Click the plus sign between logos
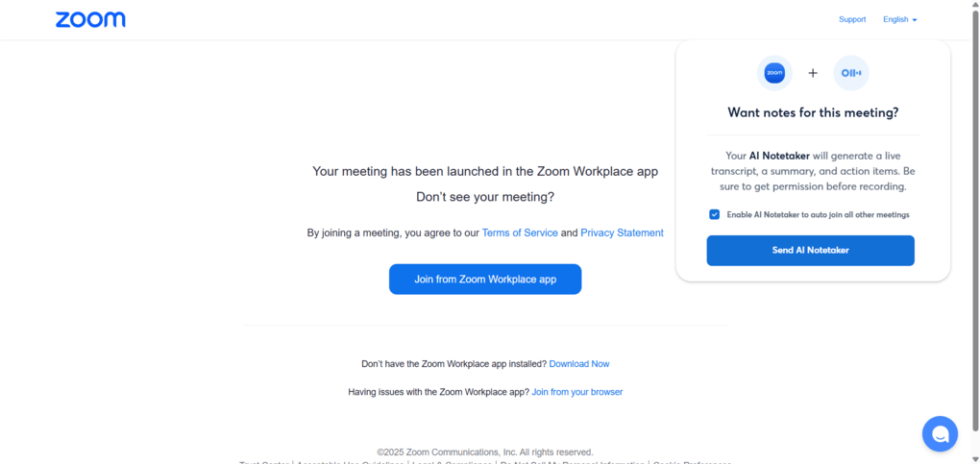 (x=813, y=73)
